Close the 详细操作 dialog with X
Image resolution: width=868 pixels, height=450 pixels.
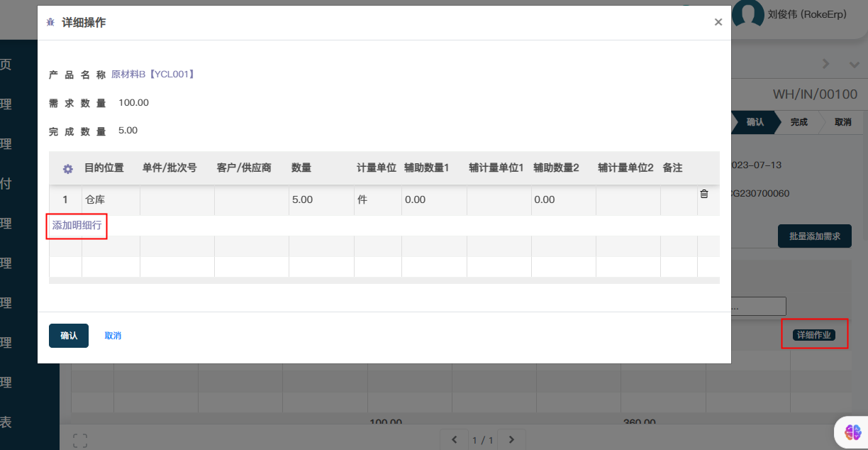[718, 23]
